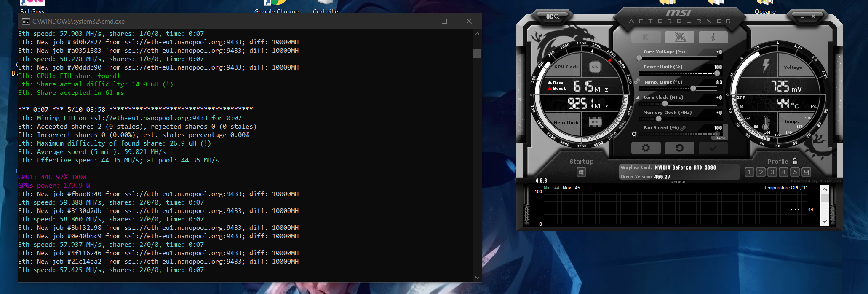Click Température GPU graph label
Image resolution: width=868 pixels, height=294 pixels.
pyautogui.click(x=785, y=188)
